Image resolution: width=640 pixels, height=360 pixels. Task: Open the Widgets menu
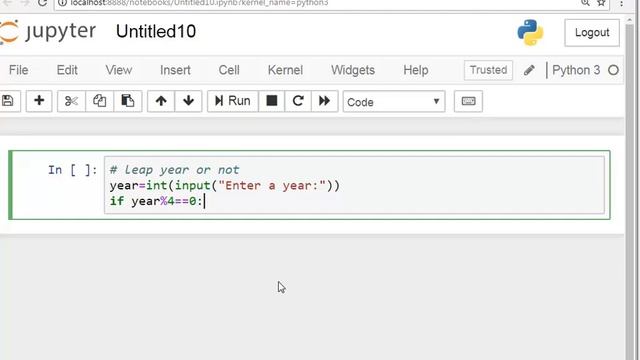click(x=353, y=70)
